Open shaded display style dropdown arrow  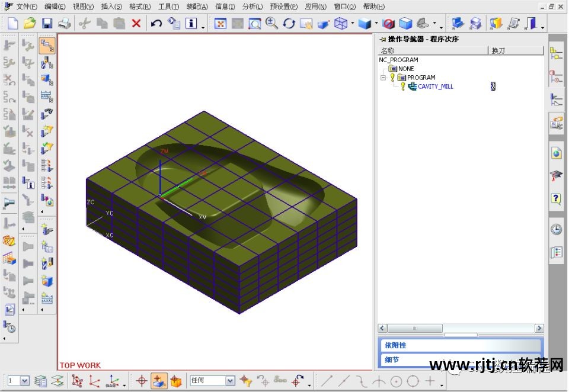click(x=376, y=24)
